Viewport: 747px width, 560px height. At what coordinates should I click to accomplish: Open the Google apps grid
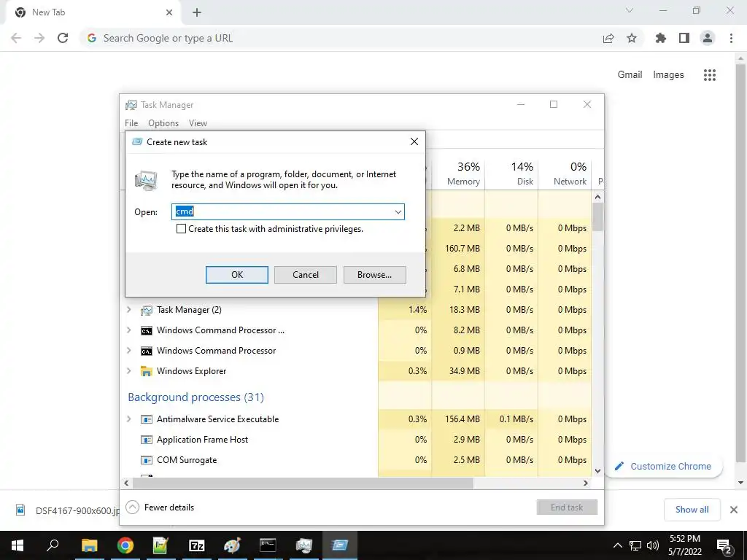709,75
